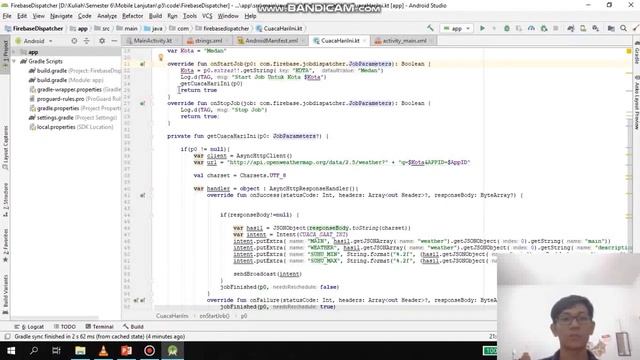This screenshot has width=640, height=360.
Task: Click the Search Everywhere magnifier icon
Action: click(x=623, y=28)
